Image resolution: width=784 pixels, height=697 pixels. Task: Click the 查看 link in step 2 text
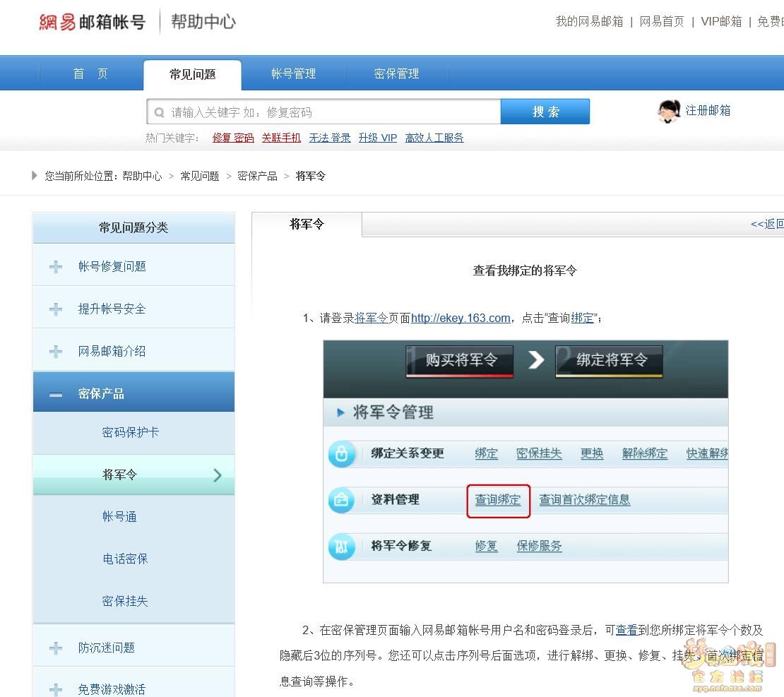click(626, 630)
